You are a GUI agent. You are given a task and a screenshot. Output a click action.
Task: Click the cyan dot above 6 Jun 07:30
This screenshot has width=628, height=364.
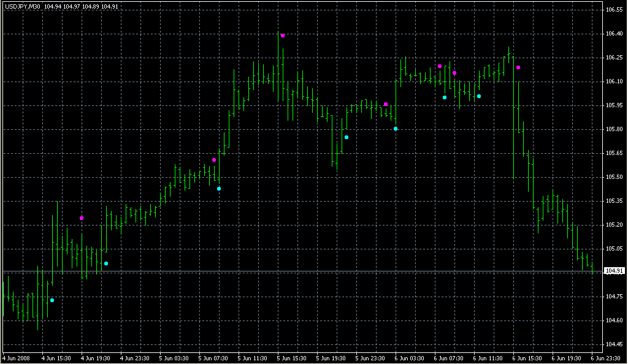pos(445,97)
